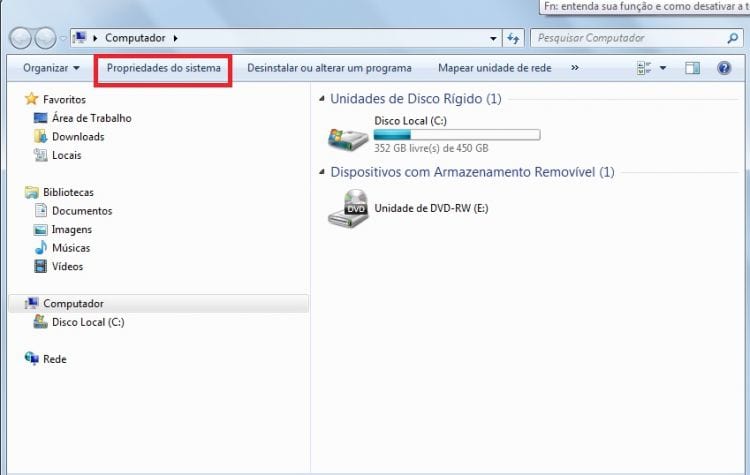Click the Forward navigation arrow button

(45, 38)
